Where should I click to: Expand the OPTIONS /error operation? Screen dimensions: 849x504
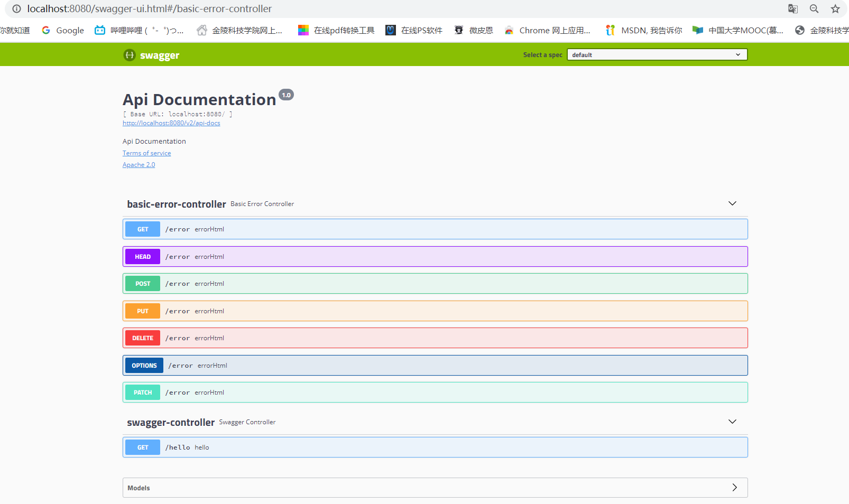click(435, 366)
